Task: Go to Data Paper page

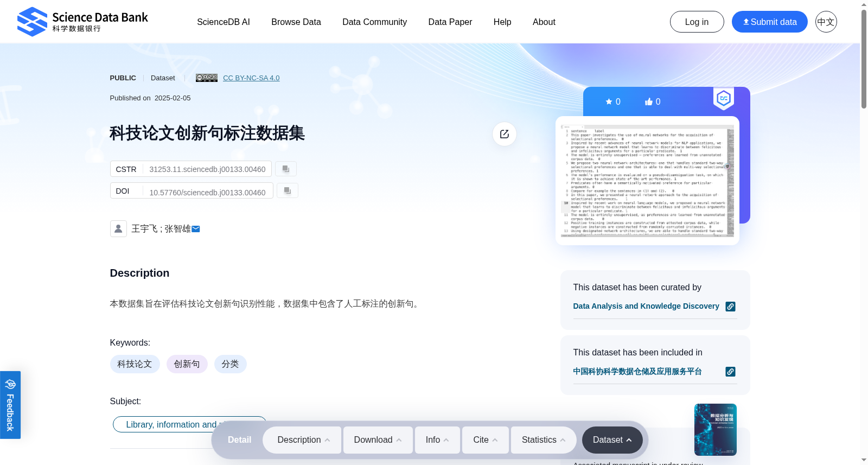Action: tap(450, 22)
